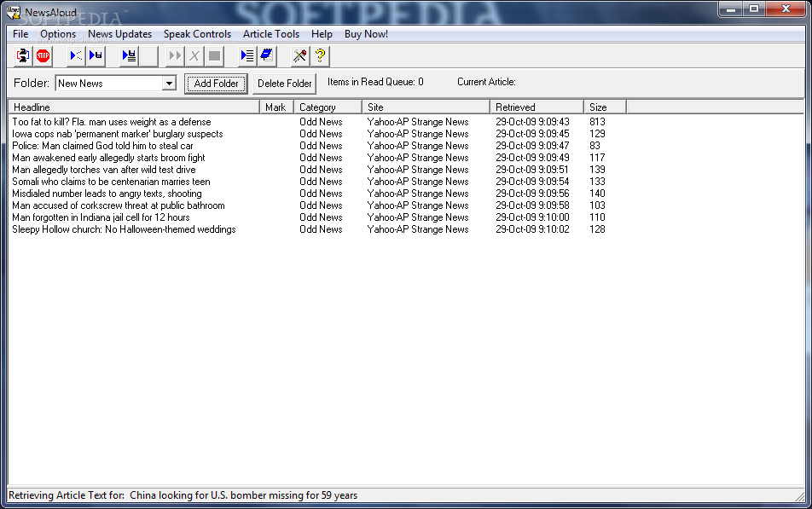
Task: Open the Options menu
Action: 58,34
